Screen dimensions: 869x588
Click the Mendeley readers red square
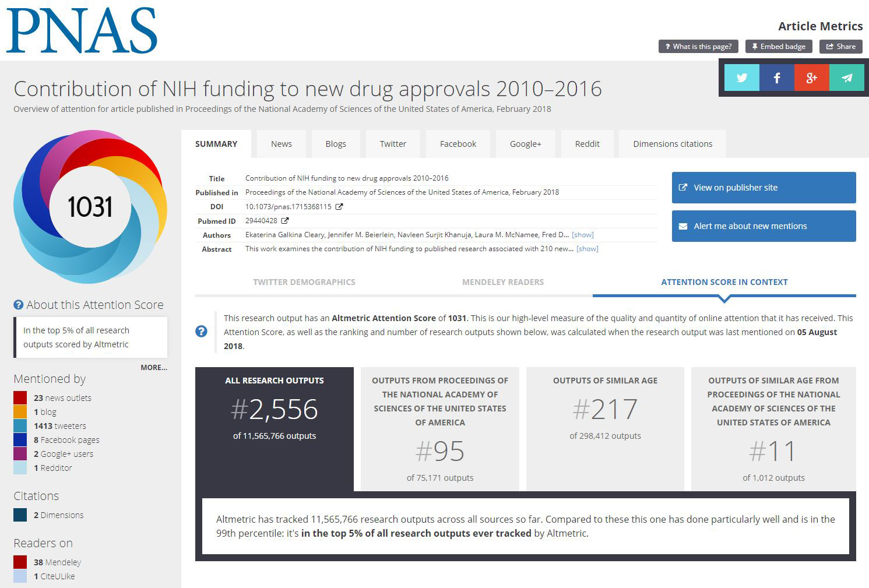click(20, 562)
